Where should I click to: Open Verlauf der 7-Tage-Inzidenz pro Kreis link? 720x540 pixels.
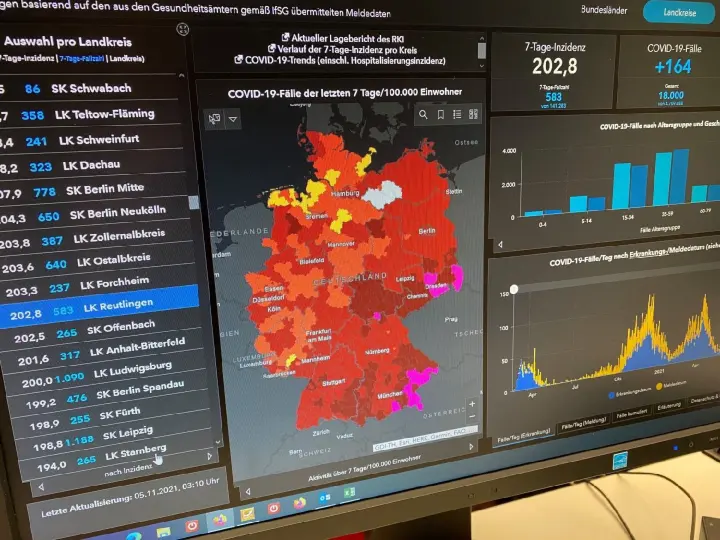point(340,48)
